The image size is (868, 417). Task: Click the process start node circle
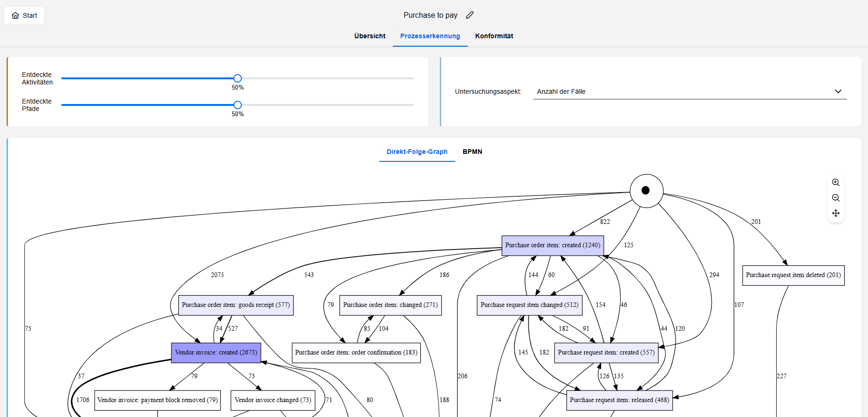tap(646, 190)
